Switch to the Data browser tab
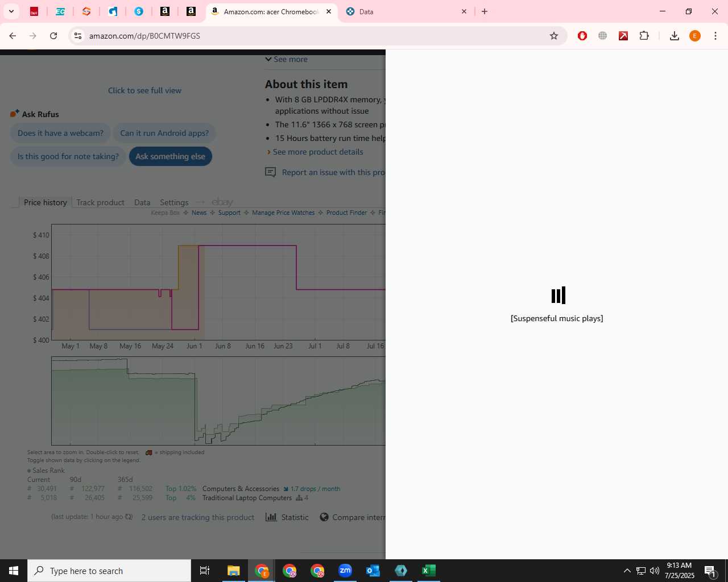 pyautogui.click(x=406, y=11)
